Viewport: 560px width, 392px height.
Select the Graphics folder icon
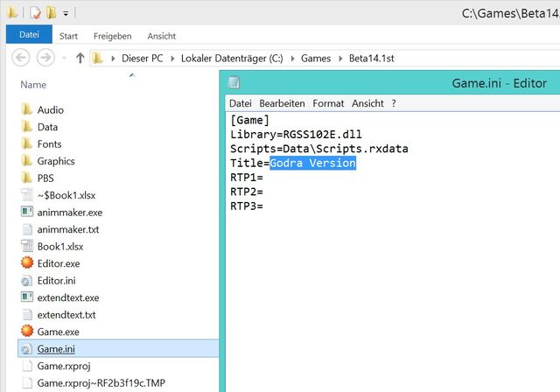point(27,161)
